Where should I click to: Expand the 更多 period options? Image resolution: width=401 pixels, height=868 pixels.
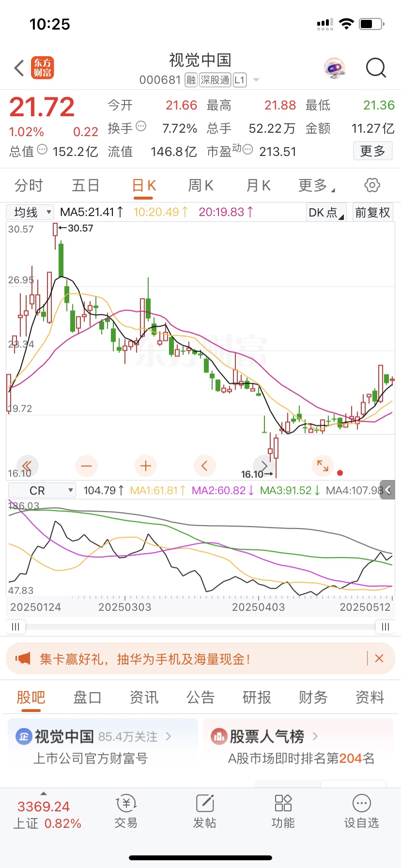(317, 185)
